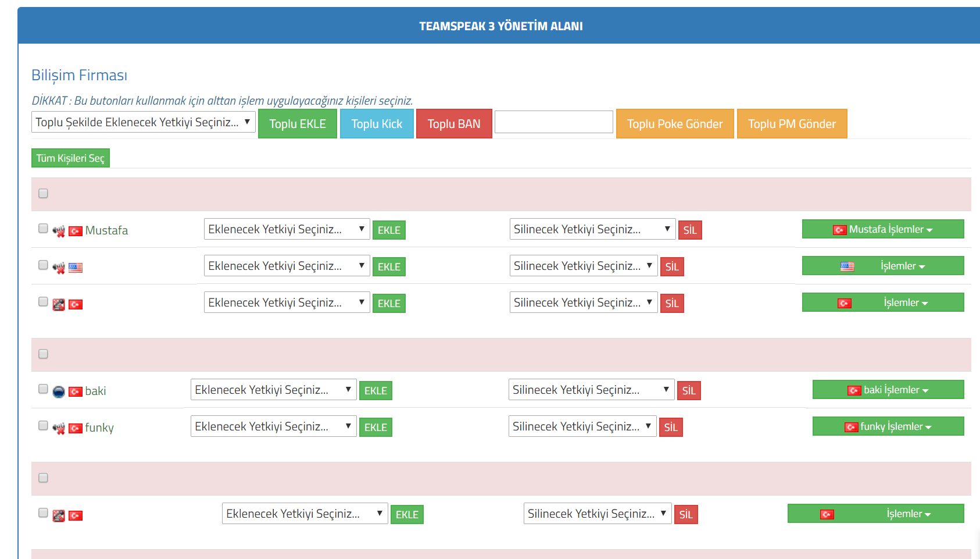This screenshot has height=559, width=980.
Task: Click the EKLE button in baki's row
Action: point(375,391)
